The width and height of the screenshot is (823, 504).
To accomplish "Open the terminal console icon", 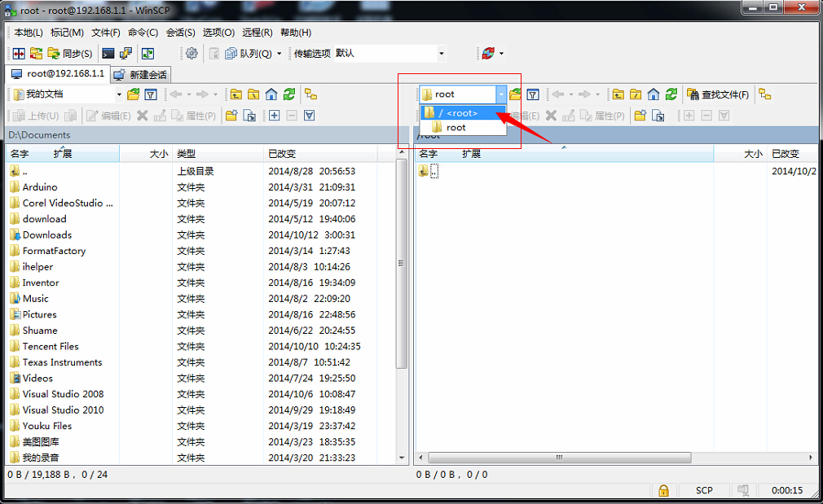I will point(108,54).
